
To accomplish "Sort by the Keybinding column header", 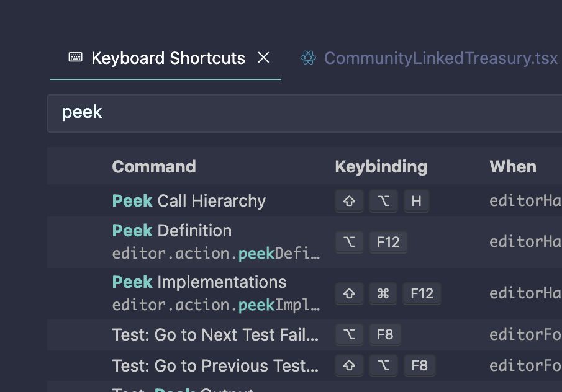I will click(381, 167).
